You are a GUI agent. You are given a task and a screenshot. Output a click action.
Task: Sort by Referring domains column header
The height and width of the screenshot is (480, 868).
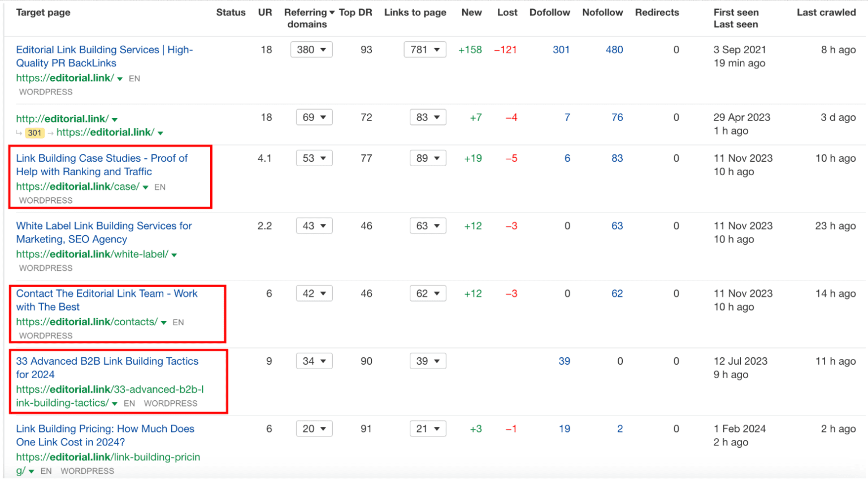(x=309, y=18)
